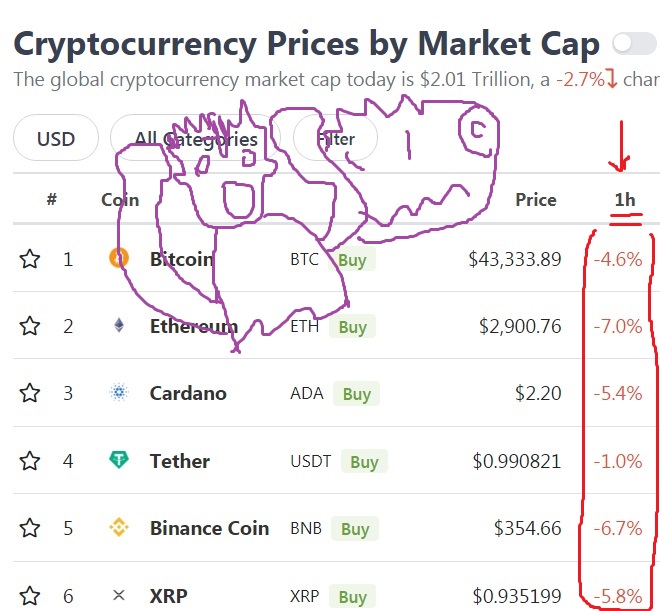Toggle the favorite star for Cardano

click(30, 393)
